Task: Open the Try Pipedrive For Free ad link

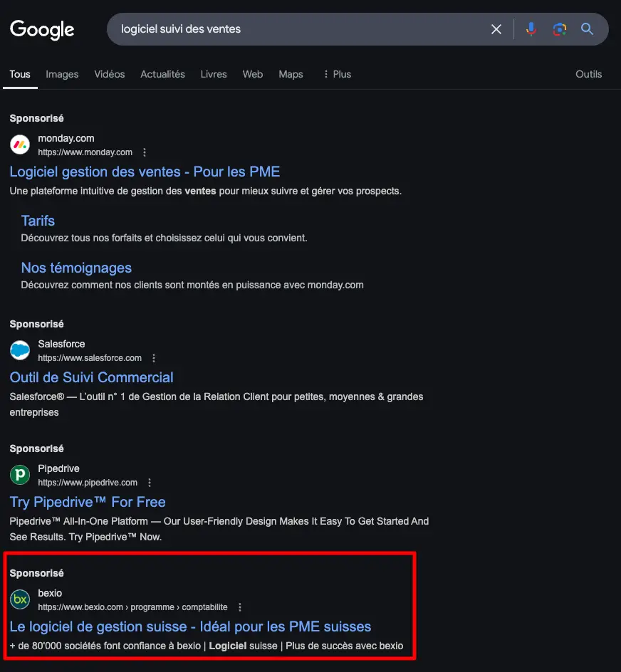Action: 87,502
